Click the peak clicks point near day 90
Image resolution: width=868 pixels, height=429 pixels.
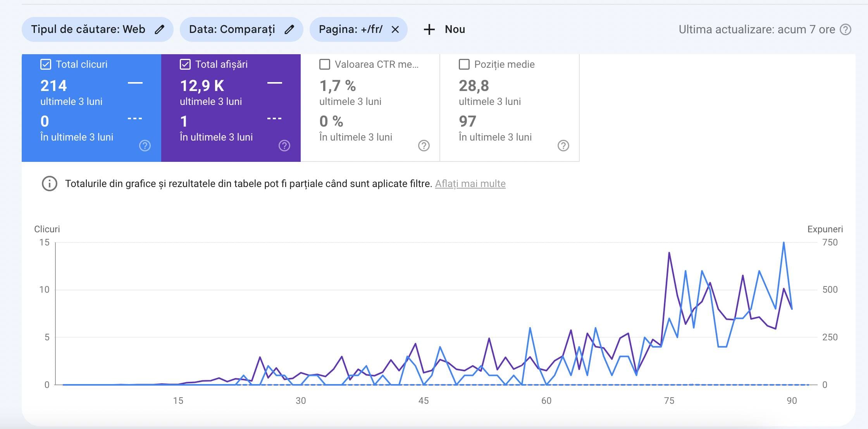coord(784,243)
